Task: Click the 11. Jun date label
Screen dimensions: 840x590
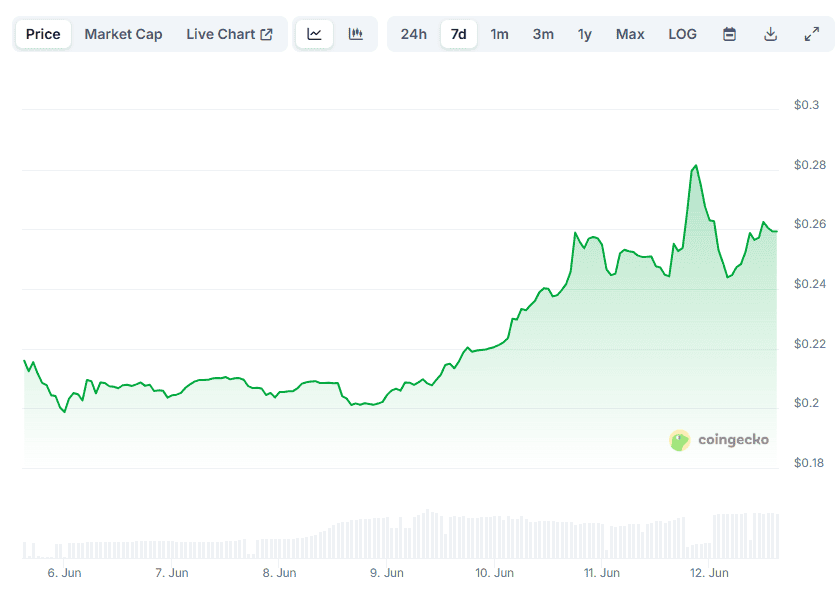Action: (x=601, y=573)
